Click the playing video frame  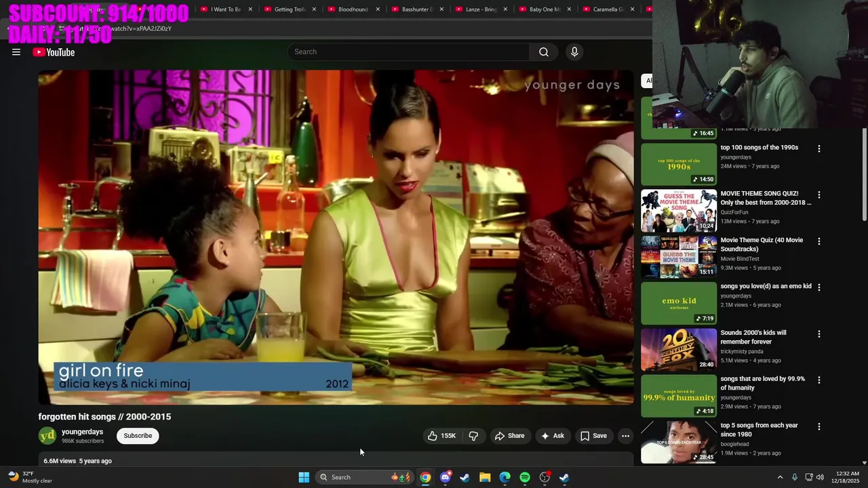click(336, 237)
